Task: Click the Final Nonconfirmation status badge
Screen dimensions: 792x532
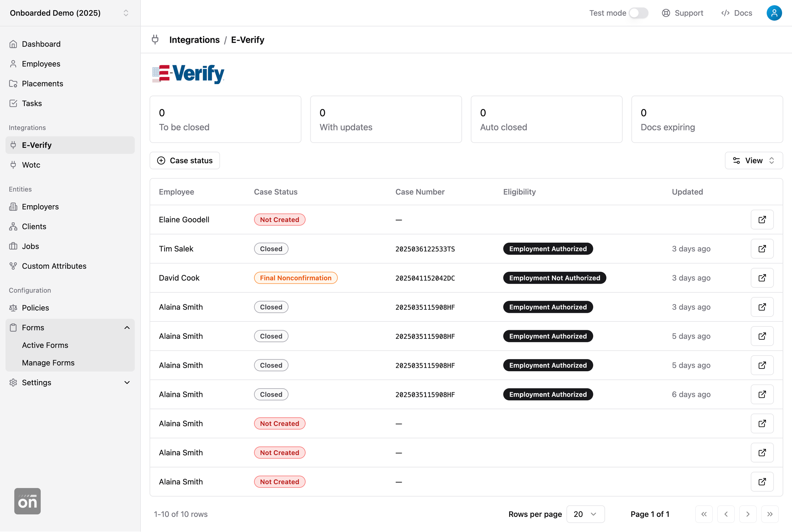Action: pos(296,278)
